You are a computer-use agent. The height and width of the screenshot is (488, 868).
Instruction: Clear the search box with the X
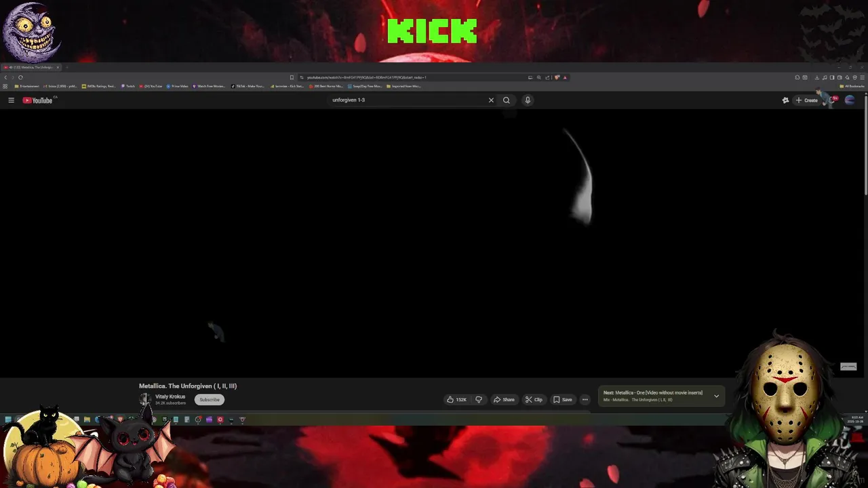click(491, 100)
